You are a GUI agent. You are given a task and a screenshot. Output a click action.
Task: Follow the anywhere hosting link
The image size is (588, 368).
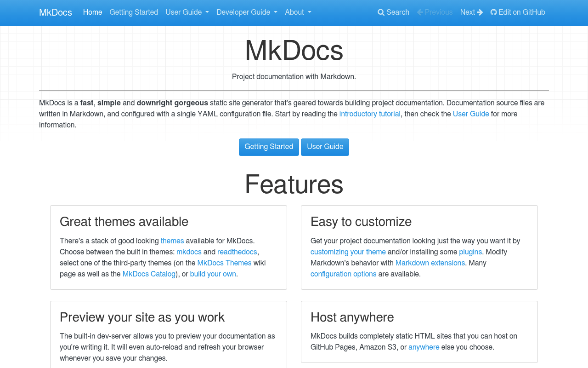[424, 347]
